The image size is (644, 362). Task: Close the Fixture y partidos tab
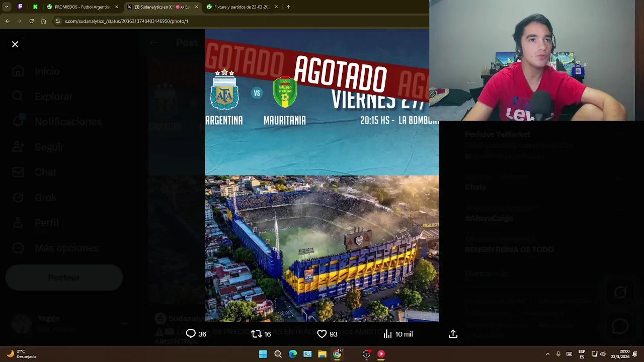tap(276, 7)
